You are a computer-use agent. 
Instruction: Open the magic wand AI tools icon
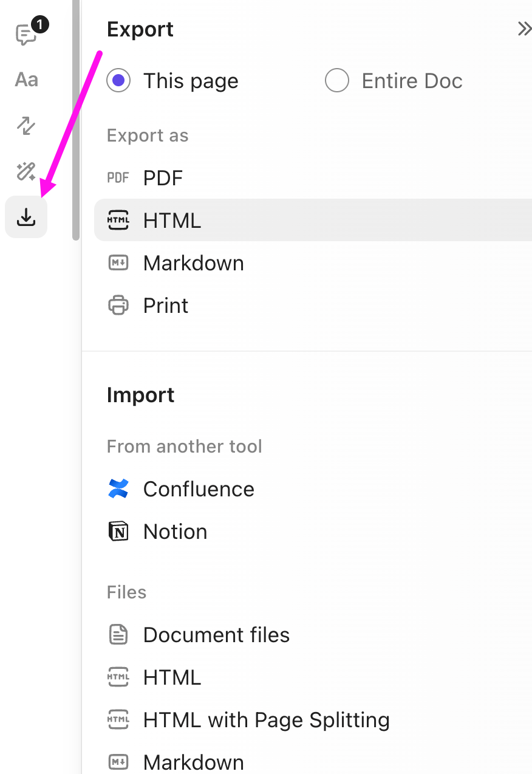(x=26, y=171)
